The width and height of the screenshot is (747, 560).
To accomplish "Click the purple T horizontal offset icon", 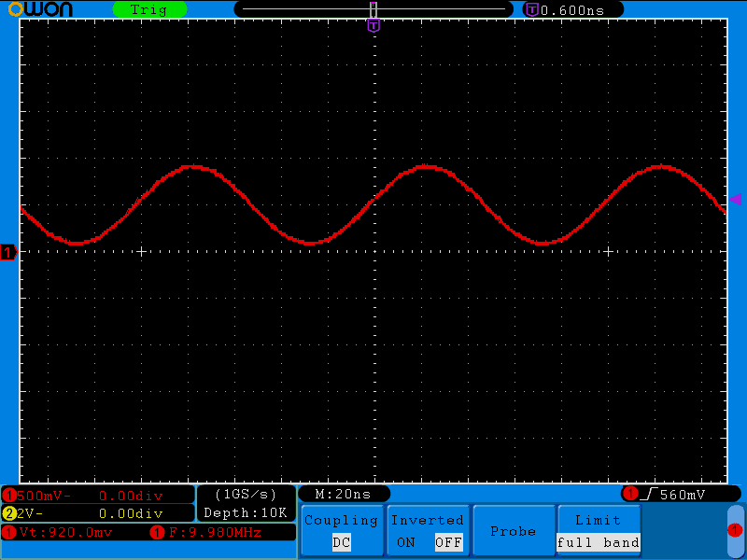I will pos(532,9).
